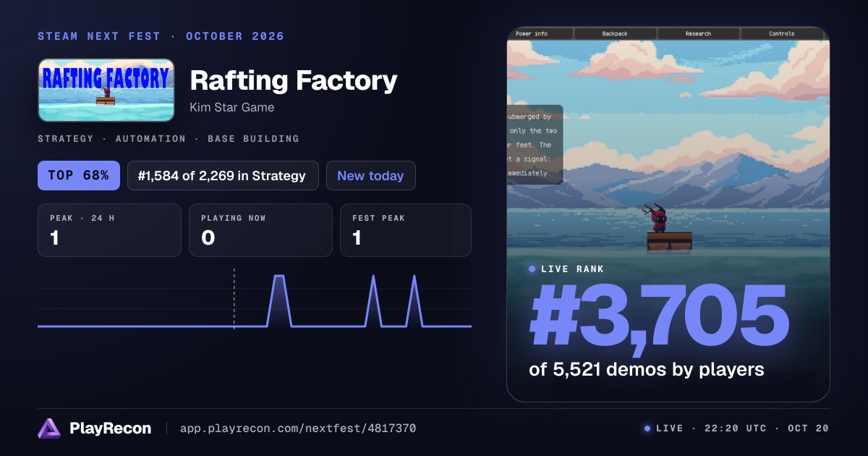Click the New today badge
Viewport: 868px width, 456px height.
370,176
